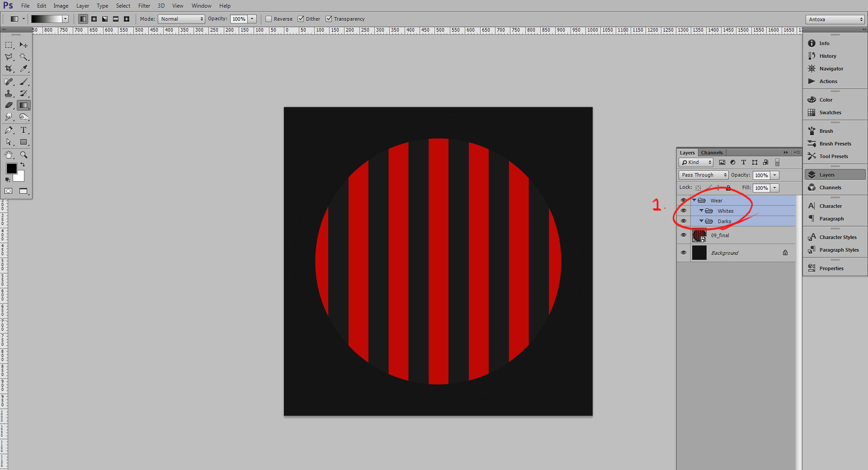Collapse the Wear group
The height and width of the screenshot is (470, 868).
click(694, 200)
